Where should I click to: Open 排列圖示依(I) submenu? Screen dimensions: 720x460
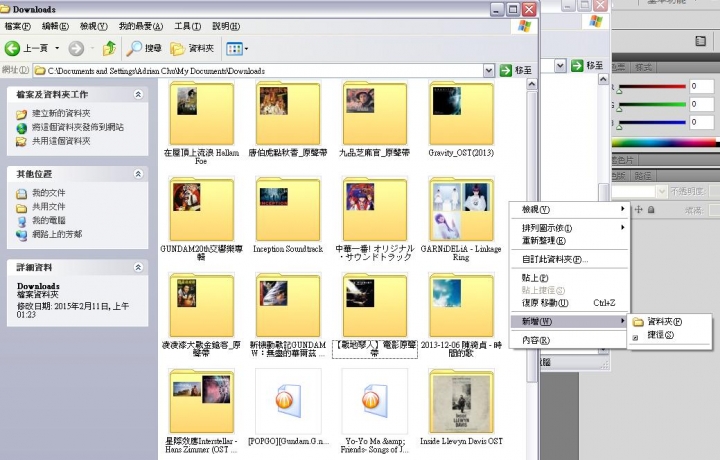click(x=569, y=228)
